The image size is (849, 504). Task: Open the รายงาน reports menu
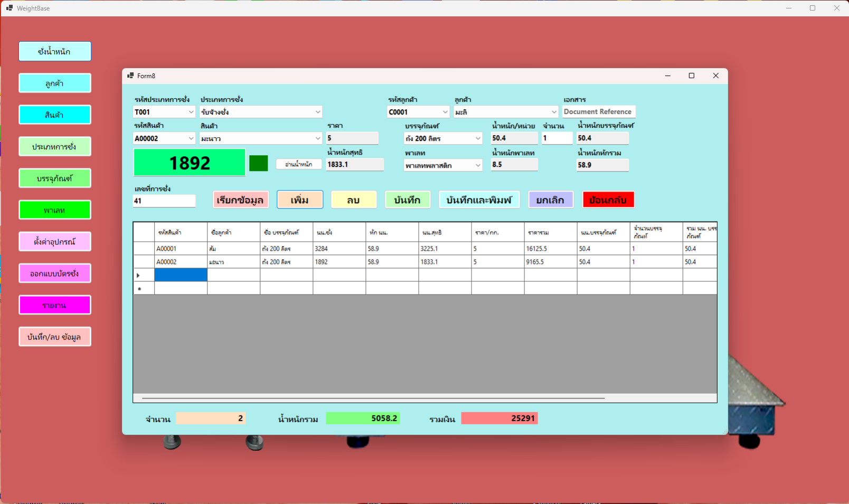pos(55,305)
